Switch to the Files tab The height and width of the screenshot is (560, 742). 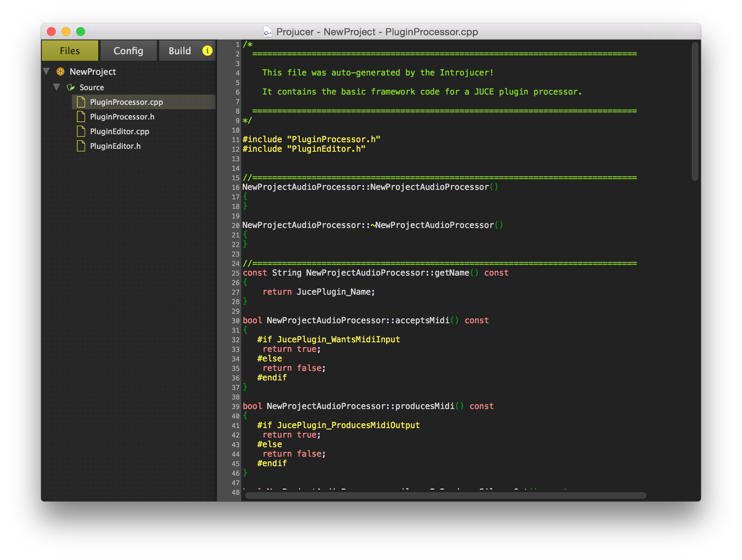click(x=70, y=51)
